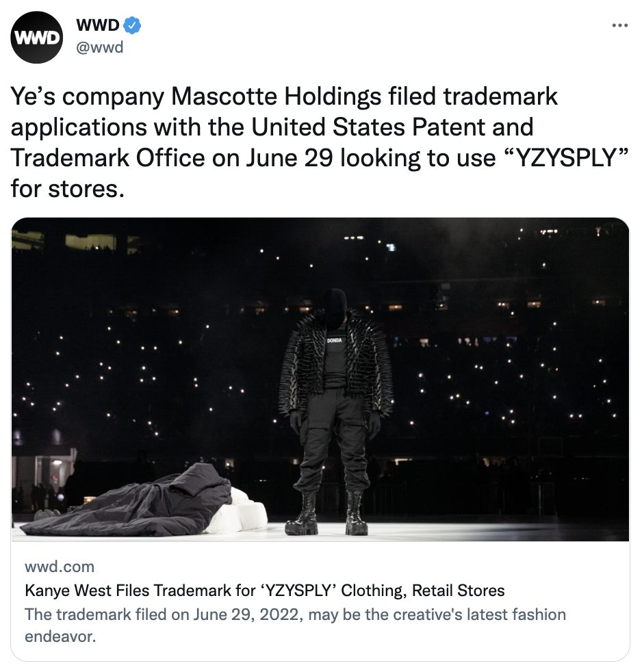Click the word 'endeavor.' in the card description
The width and height of the screenshot is (642, 672).
[x=60, y=637]
